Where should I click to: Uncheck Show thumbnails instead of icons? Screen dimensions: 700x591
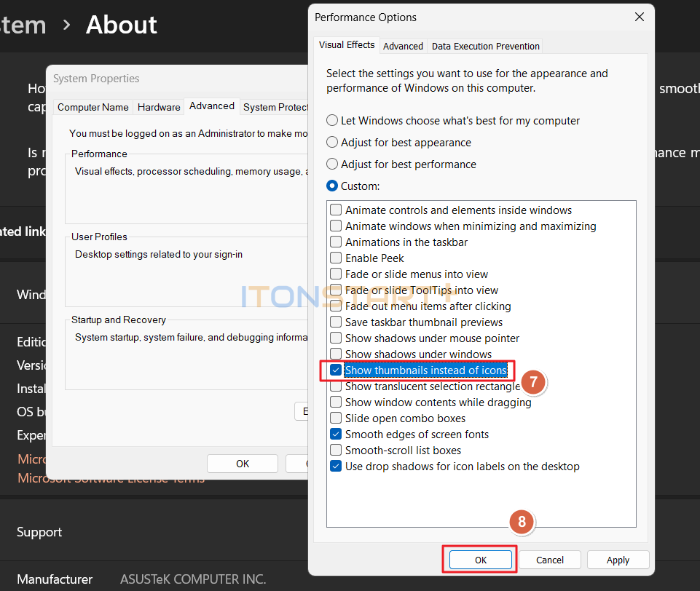click(336, 370)
